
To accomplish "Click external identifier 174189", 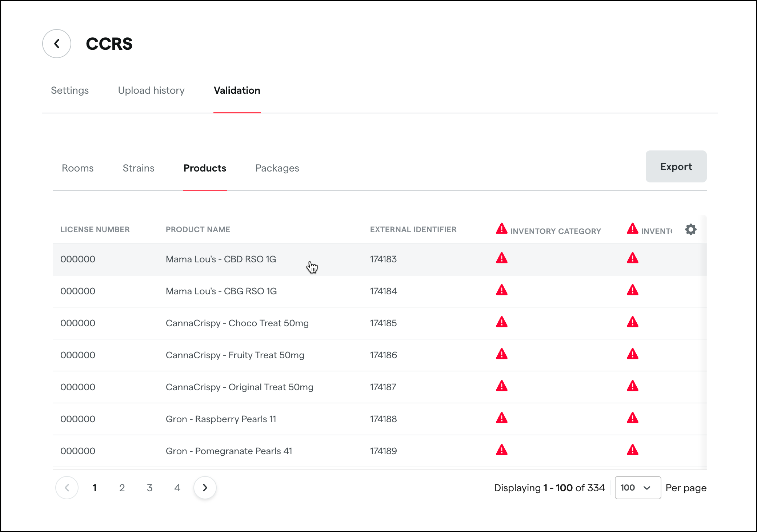I will tap(383, 451).
